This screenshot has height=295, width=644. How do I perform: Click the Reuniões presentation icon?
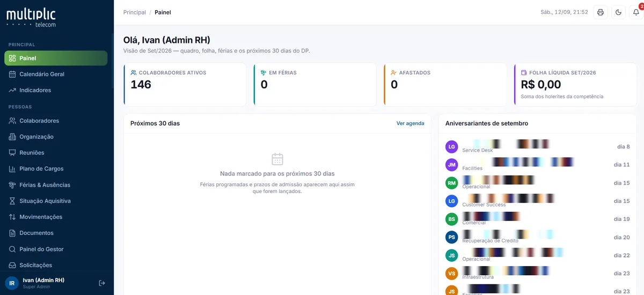pos(12,153)
